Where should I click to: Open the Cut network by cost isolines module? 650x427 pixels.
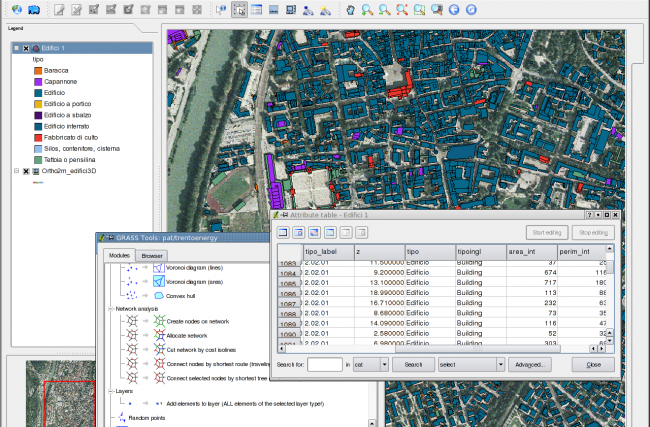click(x=201, y=349)
